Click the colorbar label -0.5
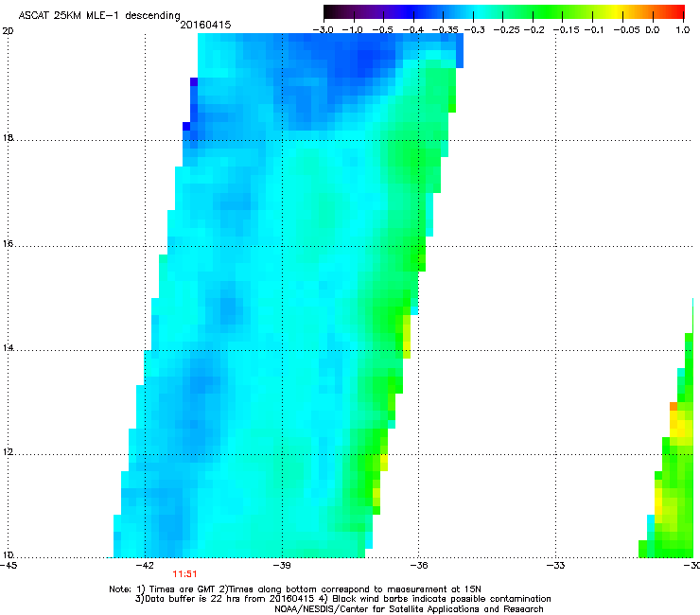700x615 pixels. (382, 30)
